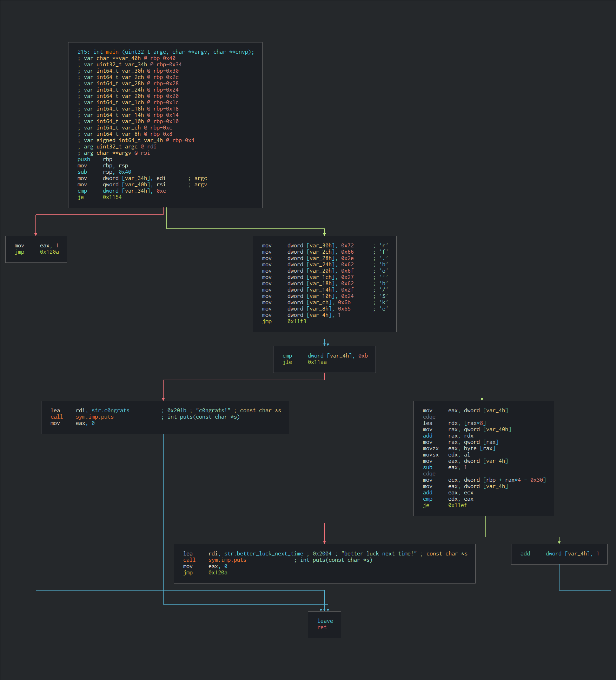Click 'mov dword [var_24h], 0x62' line
Viewport: 616px width, 680px height.
tap(308, 265)
